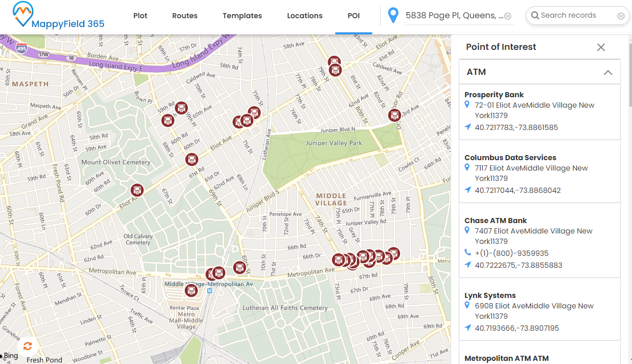Click the Bing logo on the map
The height and width of the screenshot is (364, 632).
[9, 356]
